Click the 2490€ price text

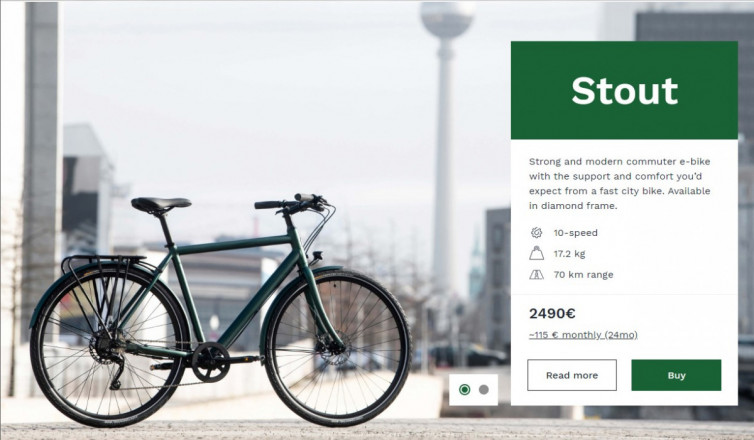point(552,314)
